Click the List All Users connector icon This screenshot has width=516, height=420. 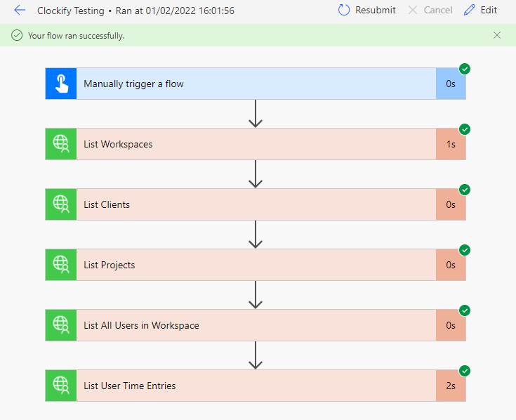[x=61, y=325]
